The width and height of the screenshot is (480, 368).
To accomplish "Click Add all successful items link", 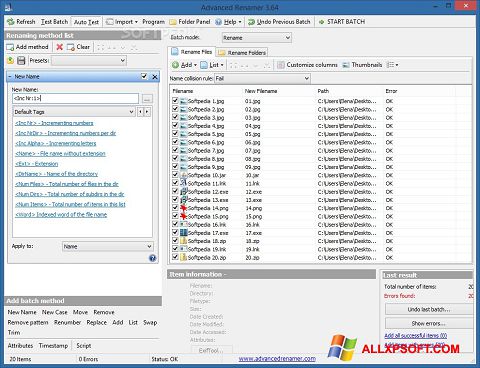I will [x=416, y=335].
